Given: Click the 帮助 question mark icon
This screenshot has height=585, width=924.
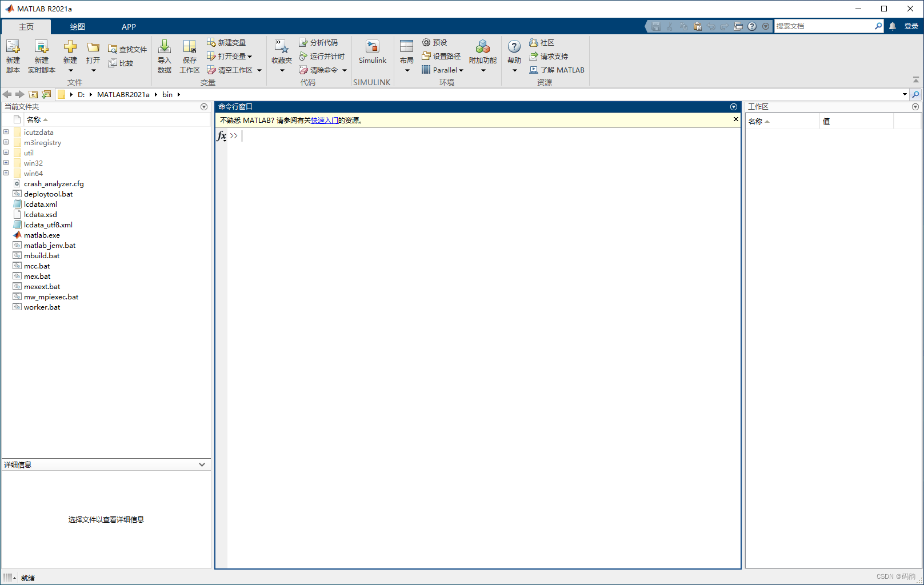Looking at the screenshot, I should click(x=514, y=47).
